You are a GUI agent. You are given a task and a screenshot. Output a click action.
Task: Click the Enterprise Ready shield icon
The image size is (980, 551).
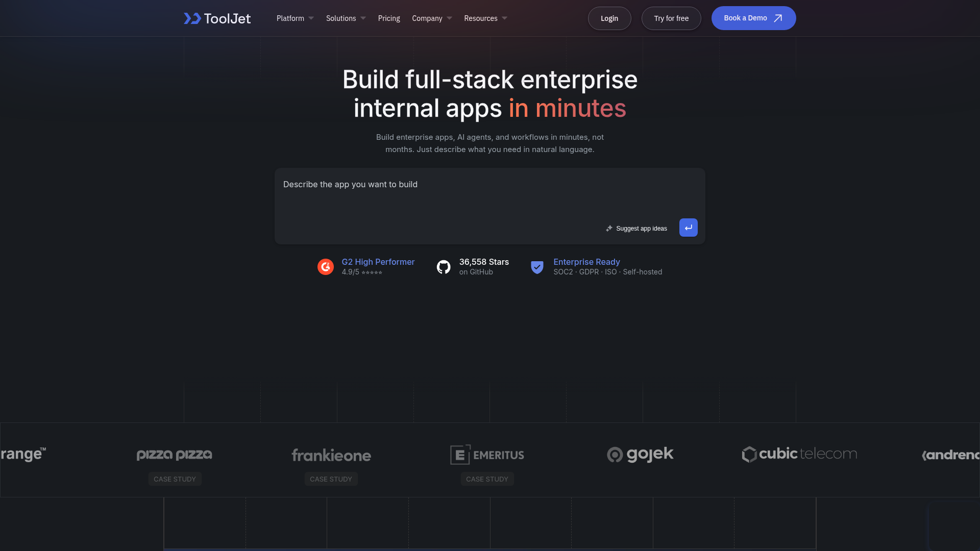tap(537, 267)
